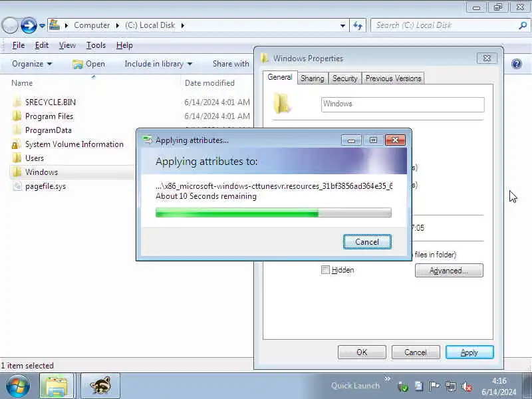532x399 pixels.
Task: Open the File menu
Action: [x=19, y=45]
